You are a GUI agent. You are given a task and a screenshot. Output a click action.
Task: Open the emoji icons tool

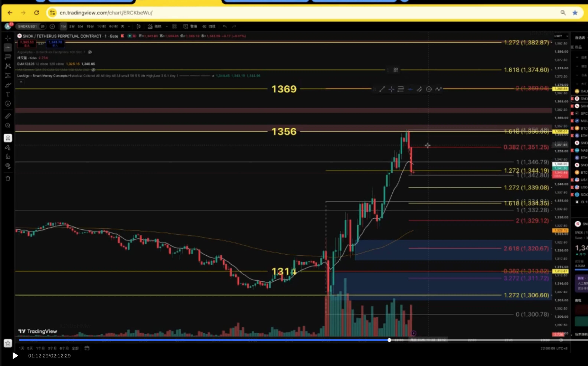[x=8, y=104]
